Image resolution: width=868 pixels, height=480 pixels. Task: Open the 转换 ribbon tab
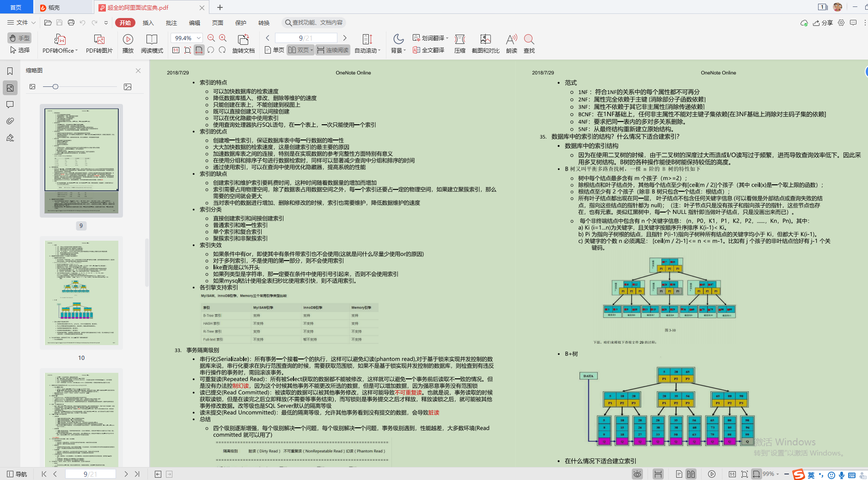264,23
